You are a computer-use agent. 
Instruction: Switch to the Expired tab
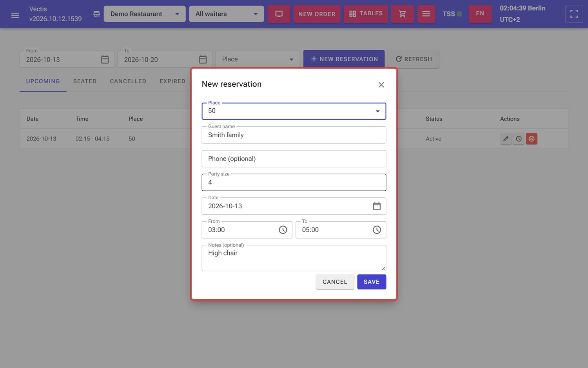click(x=172, y=81)
